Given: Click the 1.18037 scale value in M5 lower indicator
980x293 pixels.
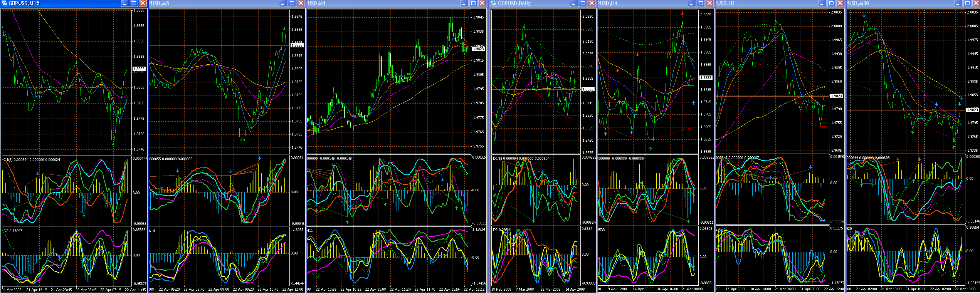Looking at the screenshot, I should tap(297, 230).
